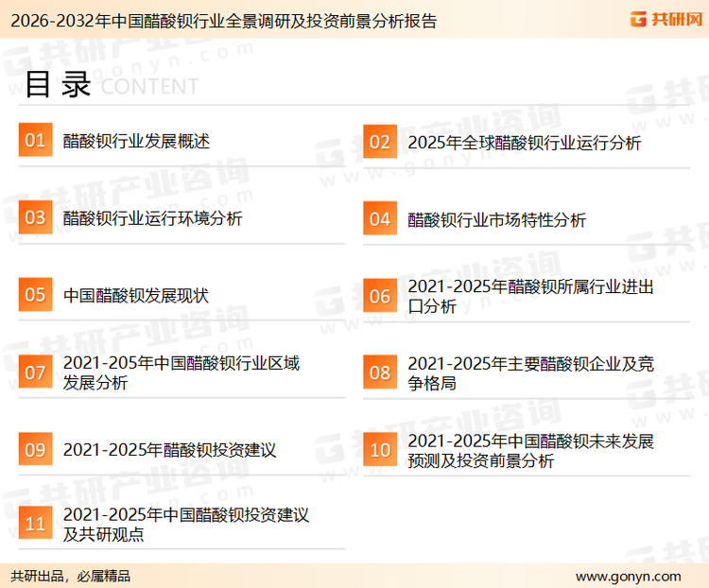Open chapter 09 title 2021-2025年醋酸钡投资建议
Viewport: 709px width, 588px height.
click(x=170, y=450)
